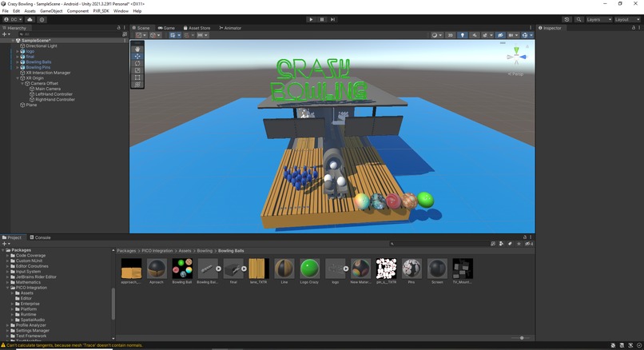The width and height of the screenshot is (644, 350).
Task: Toggle scene visibility hidden objects icon
Action: (x=500, y=35)
